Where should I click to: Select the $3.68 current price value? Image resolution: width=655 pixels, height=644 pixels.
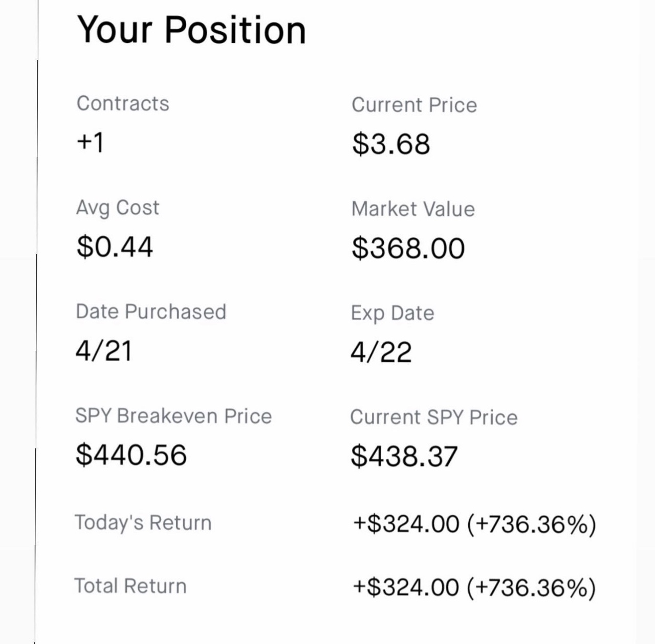[391, 144]
